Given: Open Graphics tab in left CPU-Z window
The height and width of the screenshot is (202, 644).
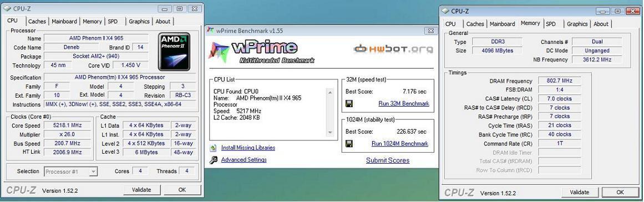Looking at the screenshot, I should click(139, 21).
